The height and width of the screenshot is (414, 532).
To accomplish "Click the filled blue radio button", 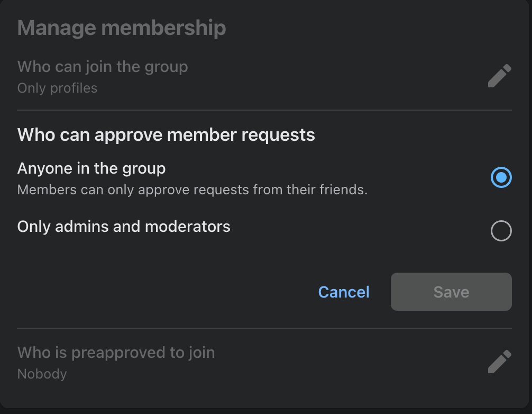I will point(500,177).
